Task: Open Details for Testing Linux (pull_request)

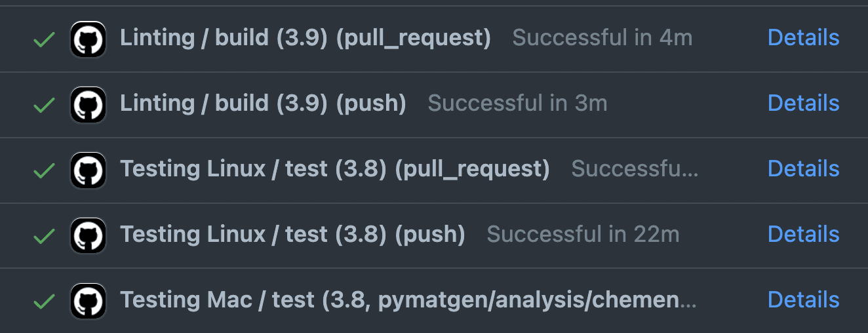Action: pos(803,169)
